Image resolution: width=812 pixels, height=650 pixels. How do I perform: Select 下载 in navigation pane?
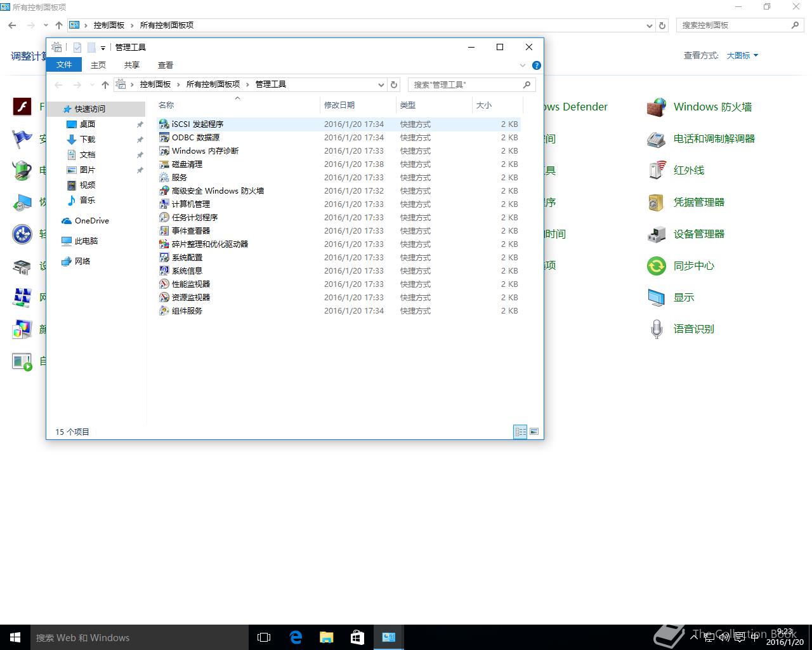tap(88, 140)
